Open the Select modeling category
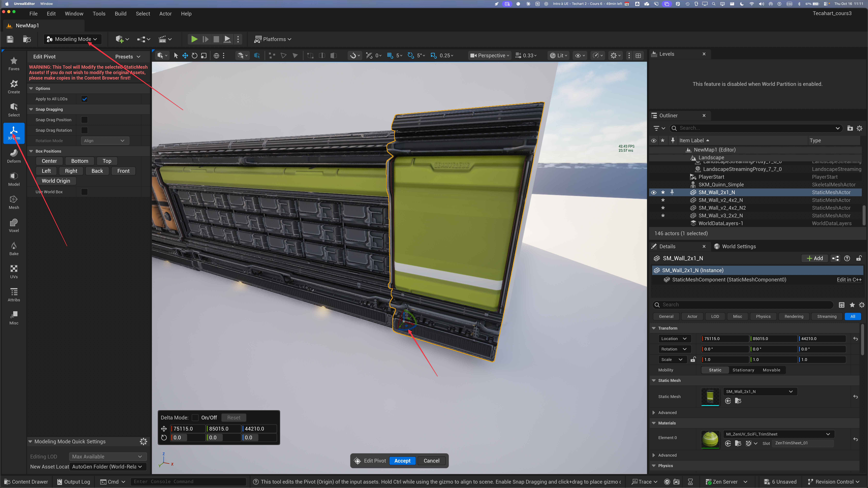868x488 pixels. coord(14,110)
